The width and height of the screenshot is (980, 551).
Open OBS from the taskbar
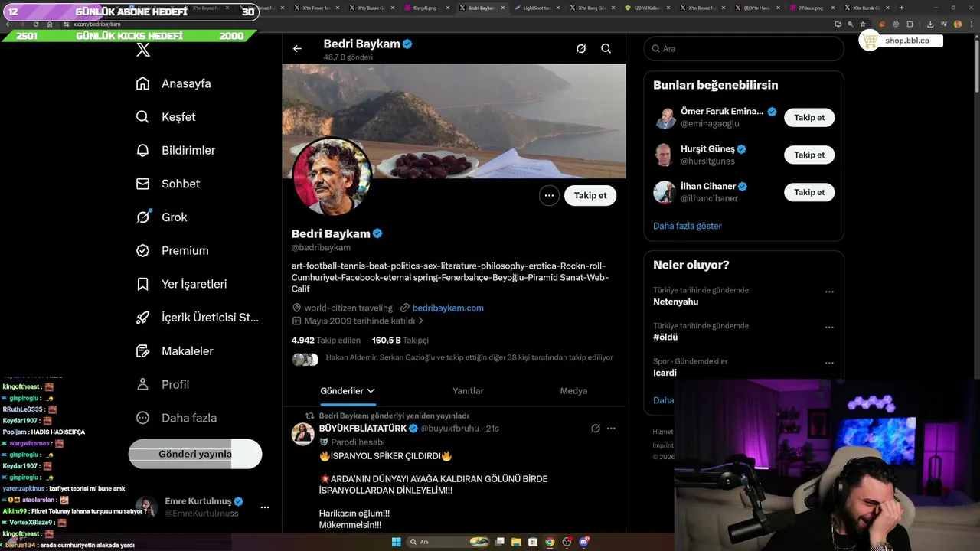coord(567,542)
